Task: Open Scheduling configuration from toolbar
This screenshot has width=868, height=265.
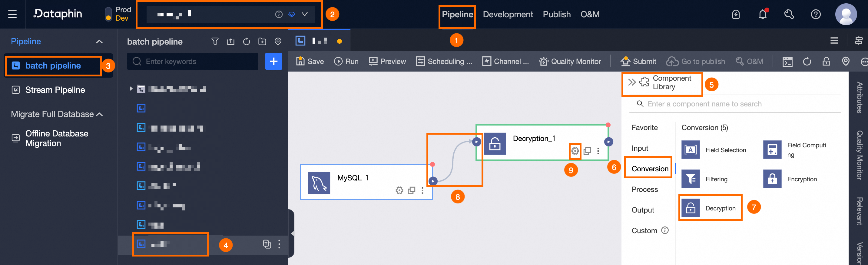Action: pos(444,61)
